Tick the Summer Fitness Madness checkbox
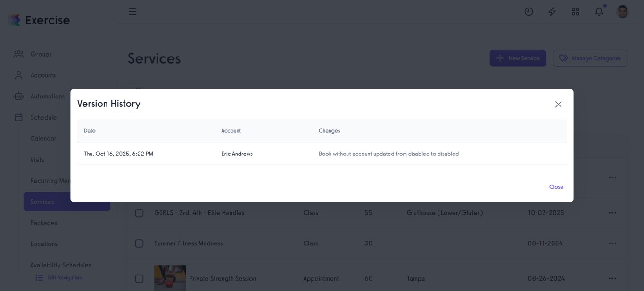The image size is (644, 291). pos(139,243)
